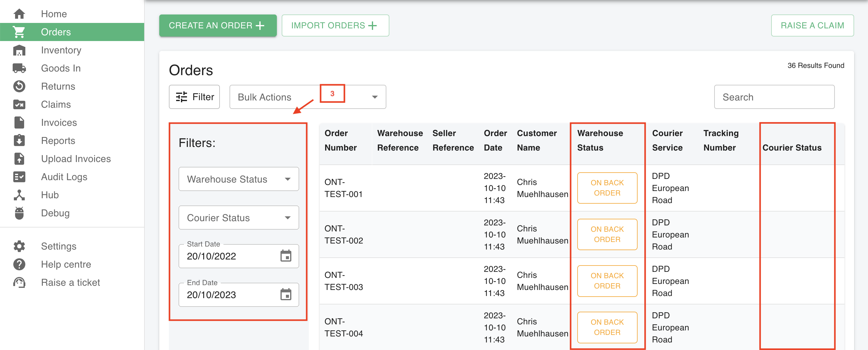Click the Search input field
Screen dimensions: 868x350
click(774, 97)
